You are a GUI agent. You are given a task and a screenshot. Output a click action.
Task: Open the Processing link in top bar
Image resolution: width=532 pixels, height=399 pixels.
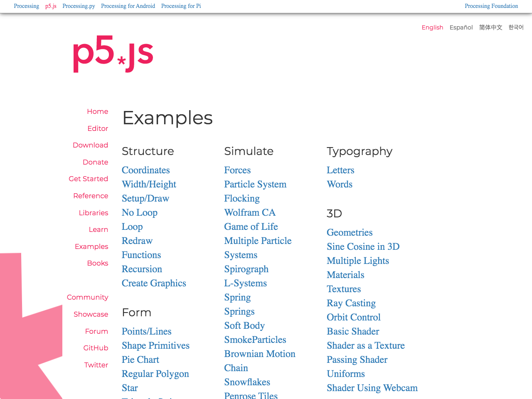pyautogui.click(x=27, y=6)
